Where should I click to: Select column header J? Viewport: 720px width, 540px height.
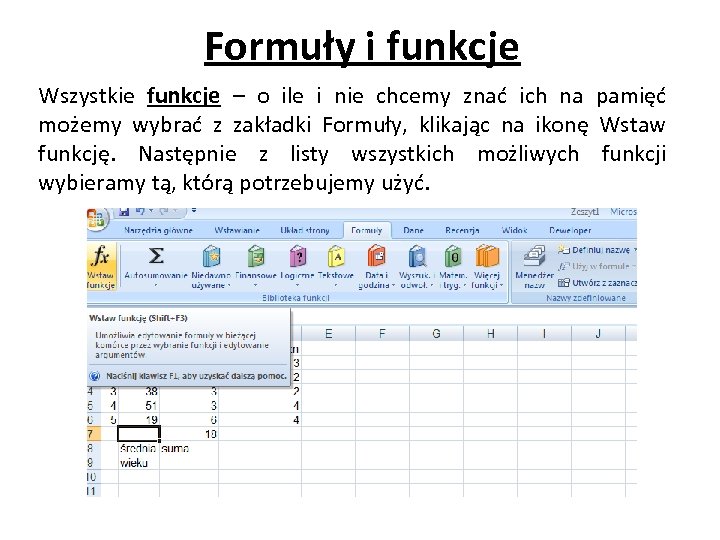pyautogui.click(x=598, y=334)
